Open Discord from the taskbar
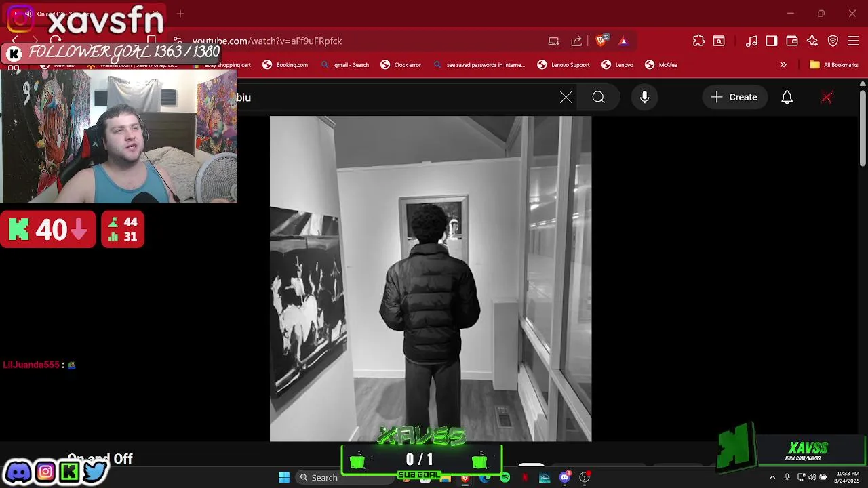Image resolution: width=868 pixels, height=488 pixels. (x=565, y=478)
